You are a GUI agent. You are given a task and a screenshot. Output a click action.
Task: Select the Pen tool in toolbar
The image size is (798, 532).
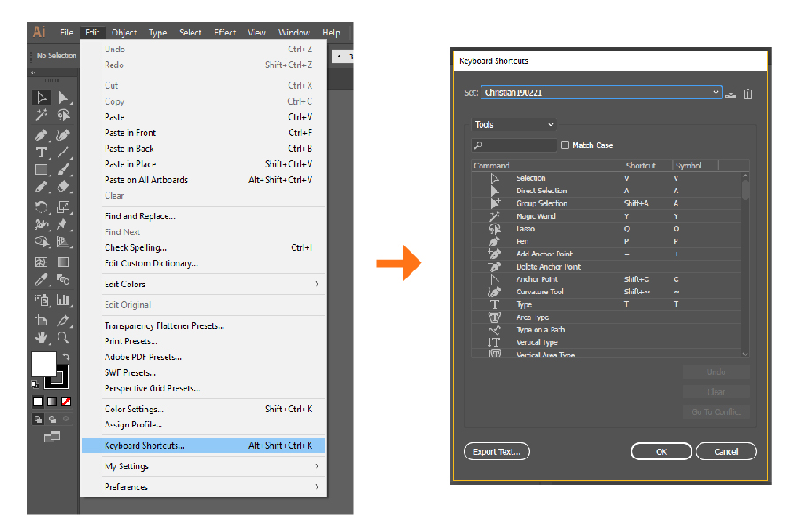41,136
